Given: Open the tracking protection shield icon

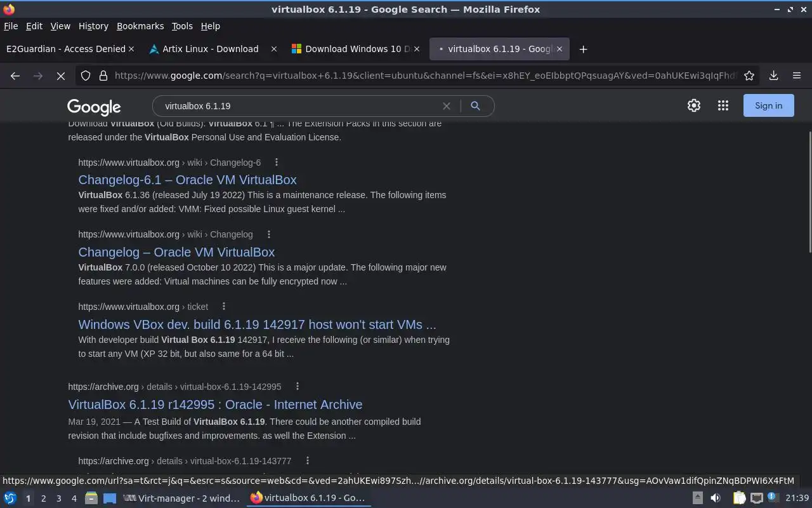Looking at the screenshot, I should click(x=86, y=76).
